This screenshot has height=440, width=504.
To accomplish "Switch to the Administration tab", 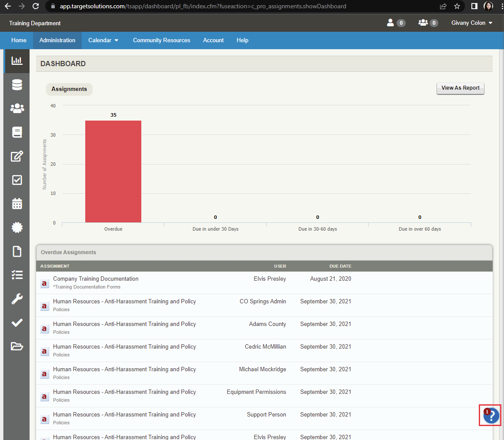I will coord(57,40).
